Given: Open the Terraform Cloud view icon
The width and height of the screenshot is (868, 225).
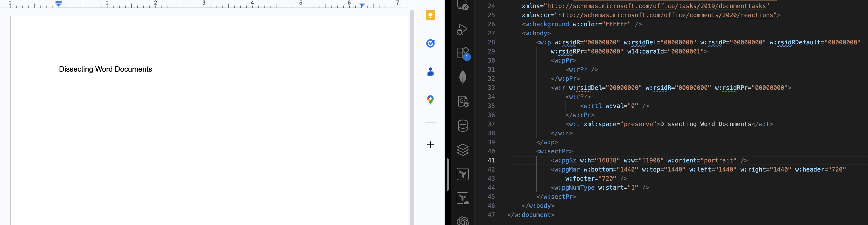Looking at the screenshot, I should click(x=463, y=199).
